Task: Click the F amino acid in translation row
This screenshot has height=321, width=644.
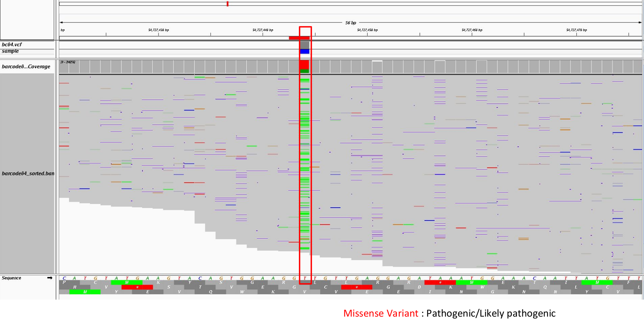Action: coord(628,282)
